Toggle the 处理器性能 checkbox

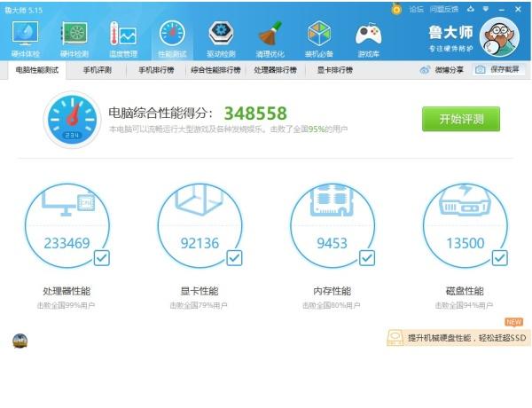coord(101,258)
